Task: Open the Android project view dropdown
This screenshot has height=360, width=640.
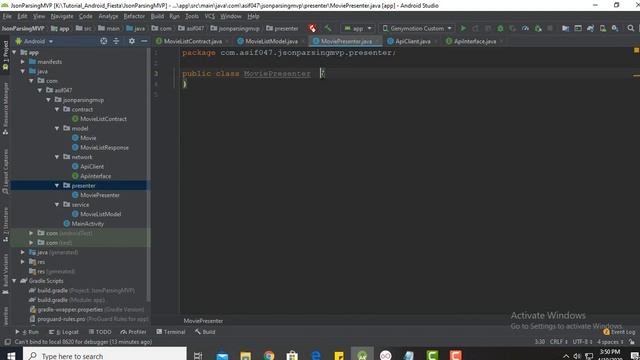Action: [x=34, y=41]
